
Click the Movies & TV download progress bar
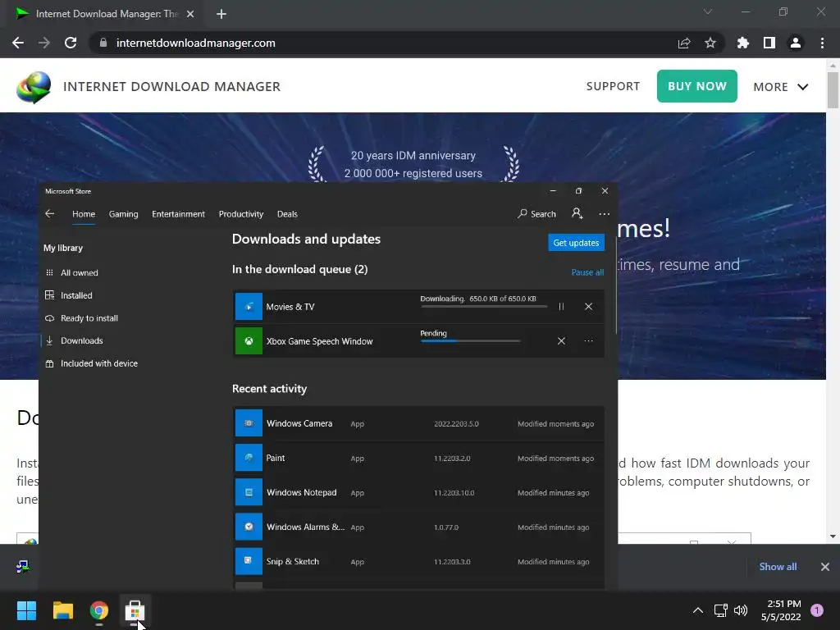point(484,307)
